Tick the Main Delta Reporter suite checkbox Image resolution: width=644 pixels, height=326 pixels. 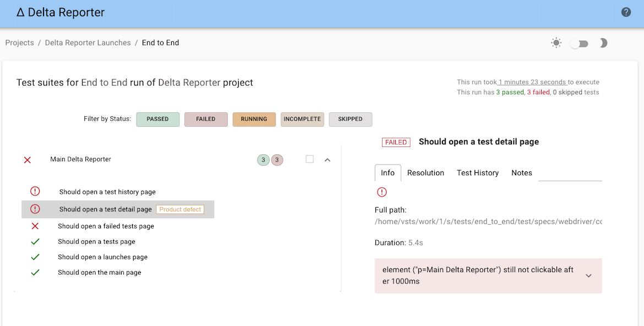310,159
